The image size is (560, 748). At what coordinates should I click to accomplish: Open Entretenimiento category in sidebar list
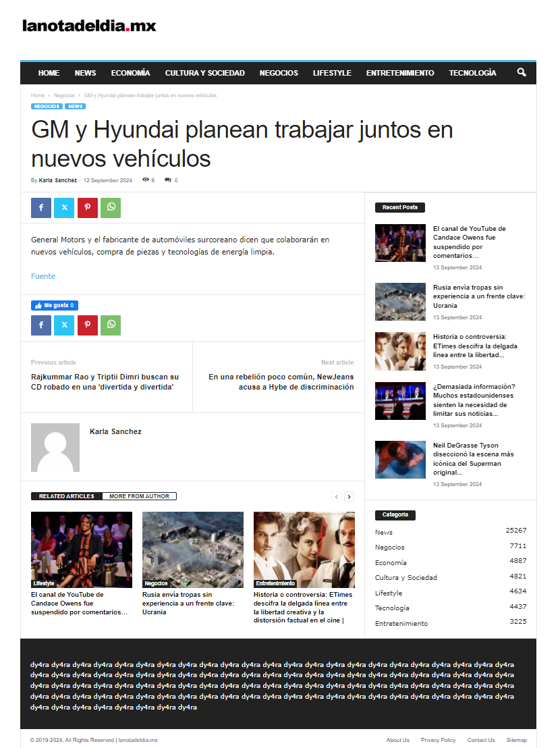tap(451, 623)
